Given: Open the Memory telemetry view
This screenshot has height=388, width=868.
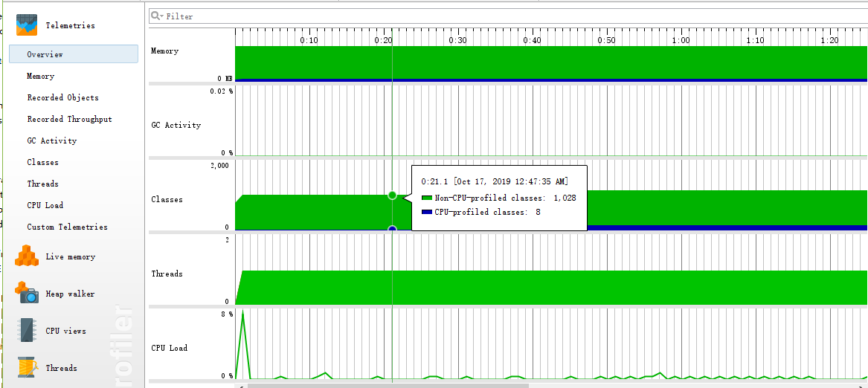Looking at the screenshot, I should pyautogui.click(x=40, y=77).
